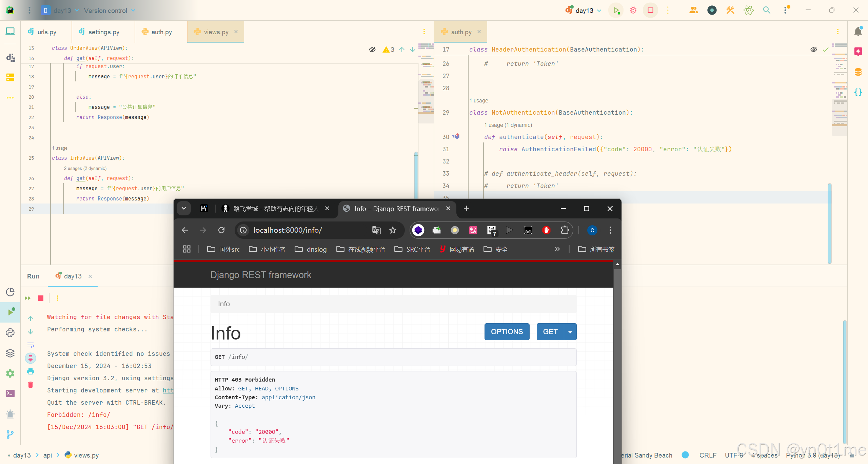The width and height of the screenshot is (868, 464).
Task: Expand the GET button format dropdown arrow
Action: pos(570,332)
